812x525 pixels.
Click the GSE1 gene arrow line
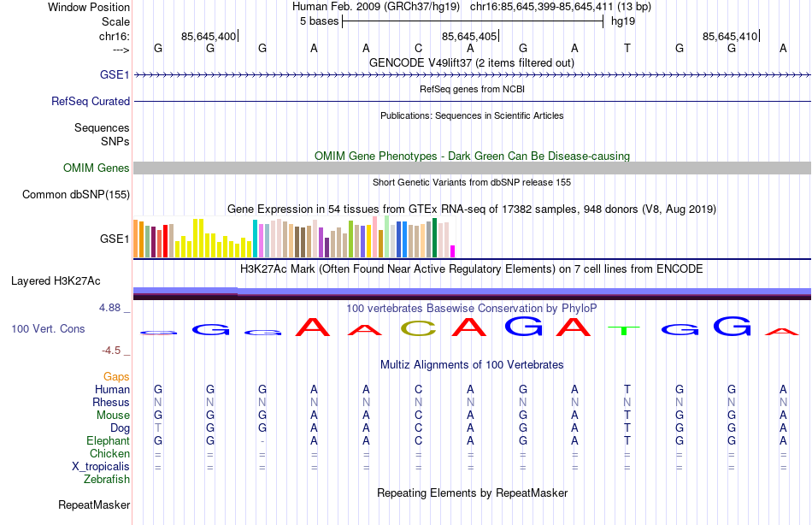tap(472, 75)
